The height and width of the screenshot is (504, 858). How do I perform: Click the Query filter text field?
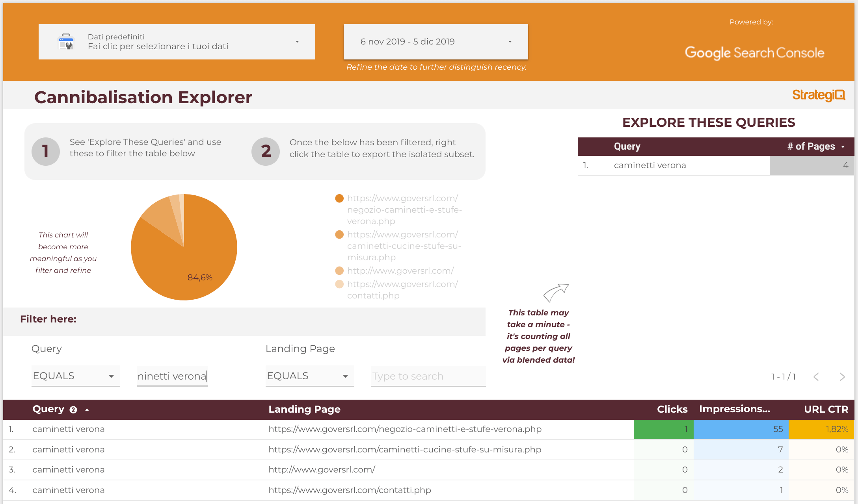coord(172,376)
